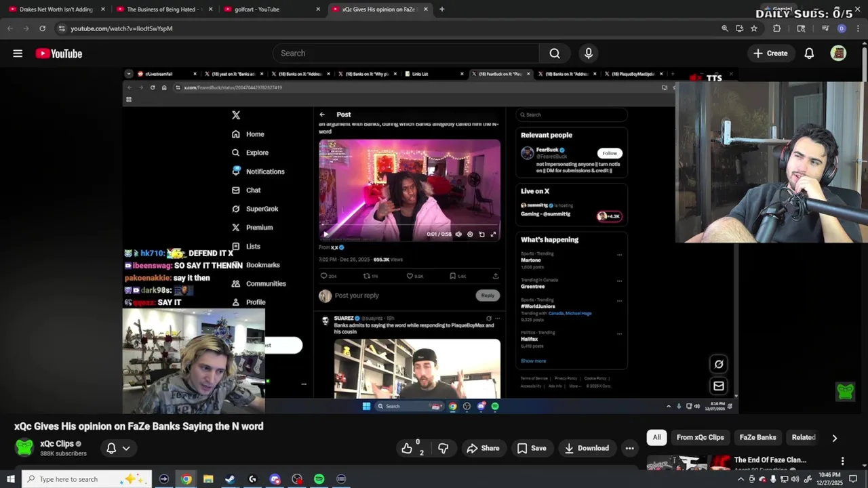This screenshot has width=868, height=488.
Task: Go back in Chrome browser history
Action: point(9,28)
